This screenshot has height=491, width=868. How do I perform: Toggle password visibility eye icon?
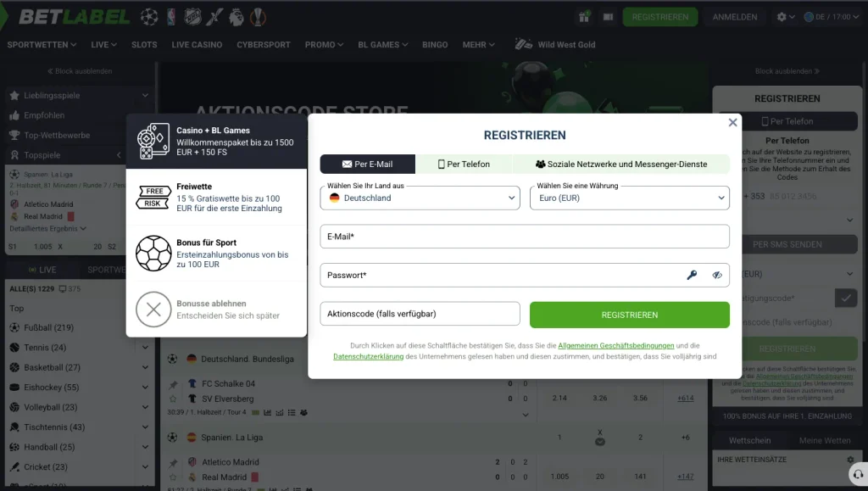click(717, 275)
